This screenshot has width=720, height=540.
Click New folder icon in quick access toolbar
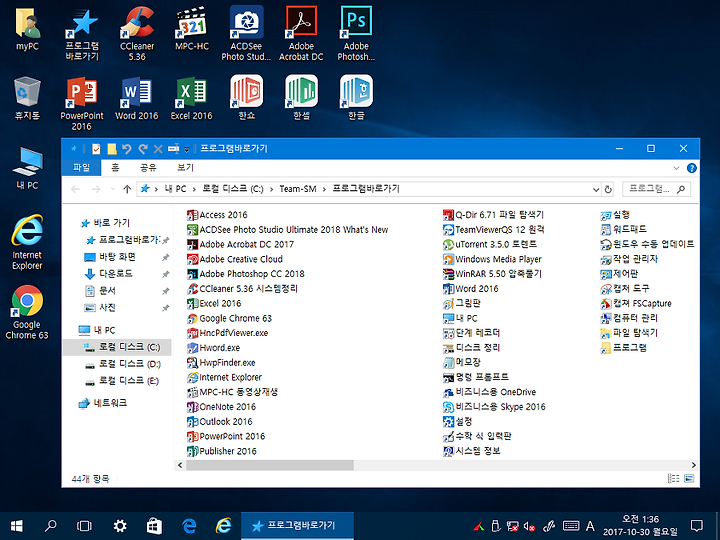point(112,149)
